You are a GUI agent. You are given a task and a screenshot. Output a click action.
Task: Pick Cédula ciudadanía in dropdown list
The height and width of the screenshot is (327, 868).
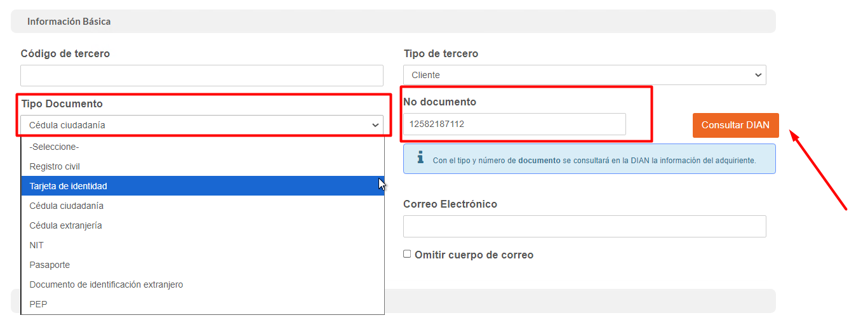pyautogui.click(x=67, y=206)
